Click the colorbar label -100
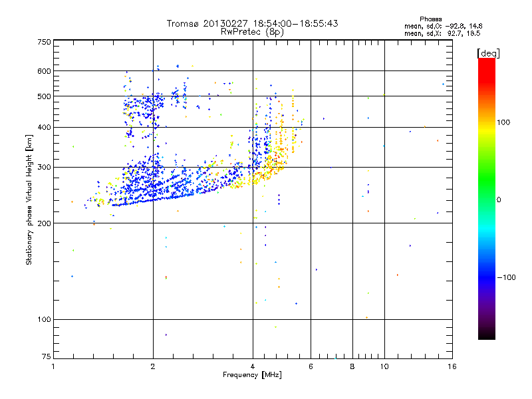This screenshot has height=399, width=532. [506, 277]
